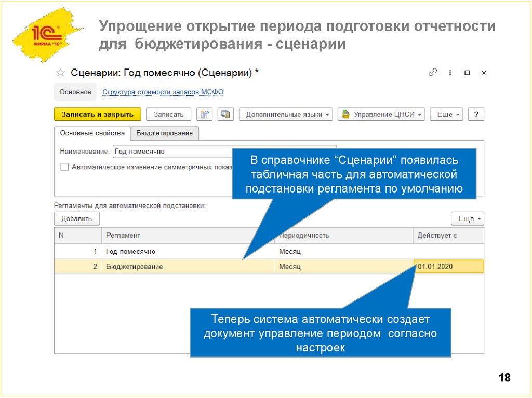Copy link to object via chain icon
Screen dimensions: 532x398
pyautogui.click(x=433, y=72)
